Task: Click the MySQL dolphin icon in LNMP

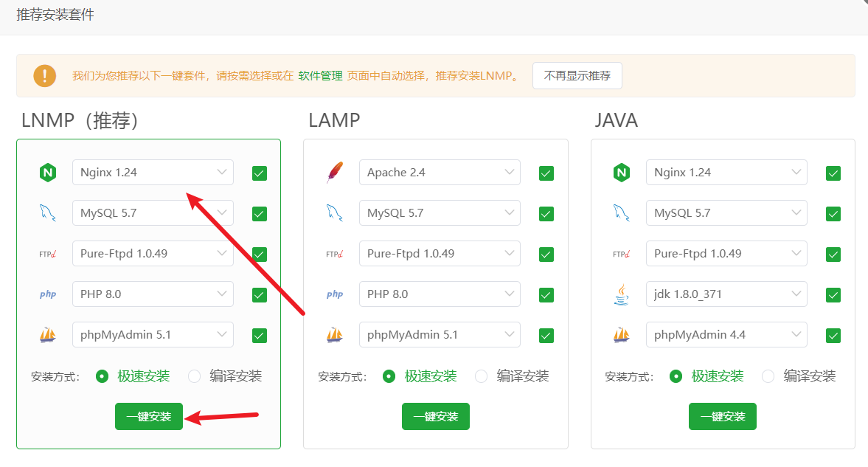Action: click(48, 213)
